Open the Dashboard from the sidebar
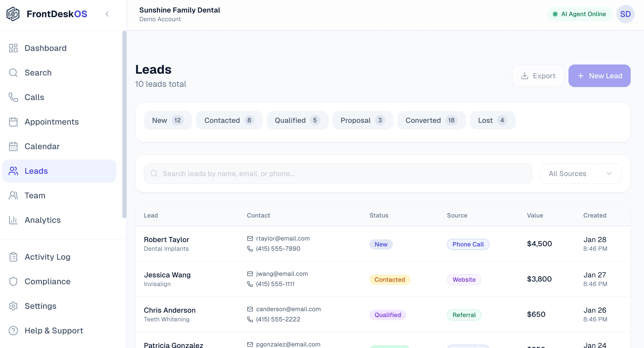 46,48
